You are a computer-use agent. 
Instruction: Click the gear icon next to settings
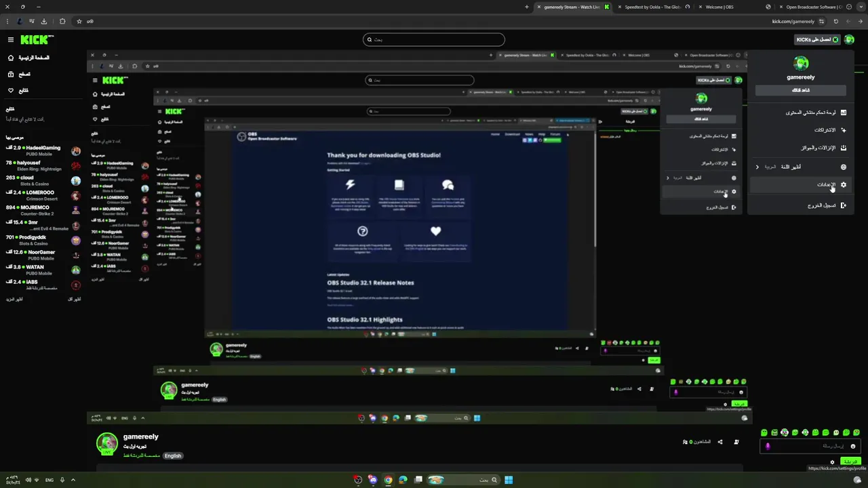point(844,184)
